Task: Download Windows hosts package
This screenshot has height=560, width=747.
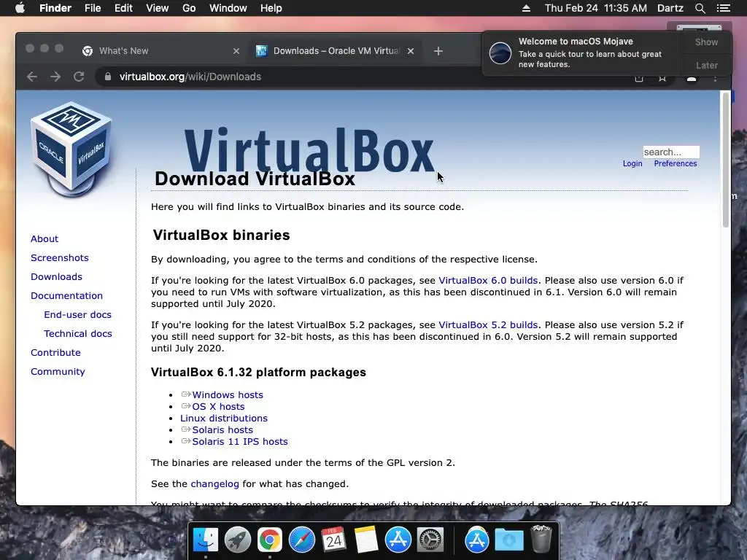Action: click(x=228, y=394)
